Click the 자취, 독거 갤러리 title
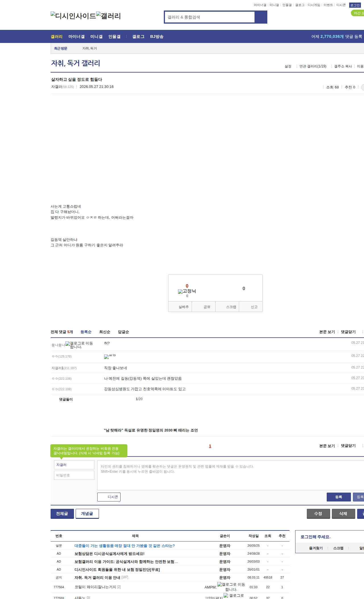The image size is (364, 599). click(x=76, y=63)
